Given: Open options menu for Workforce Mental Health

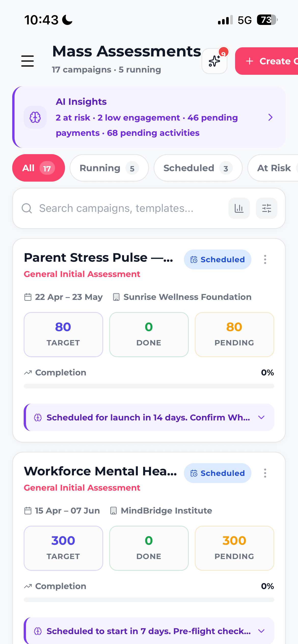Looking at the screenshot, I should [x=265, y=473].
